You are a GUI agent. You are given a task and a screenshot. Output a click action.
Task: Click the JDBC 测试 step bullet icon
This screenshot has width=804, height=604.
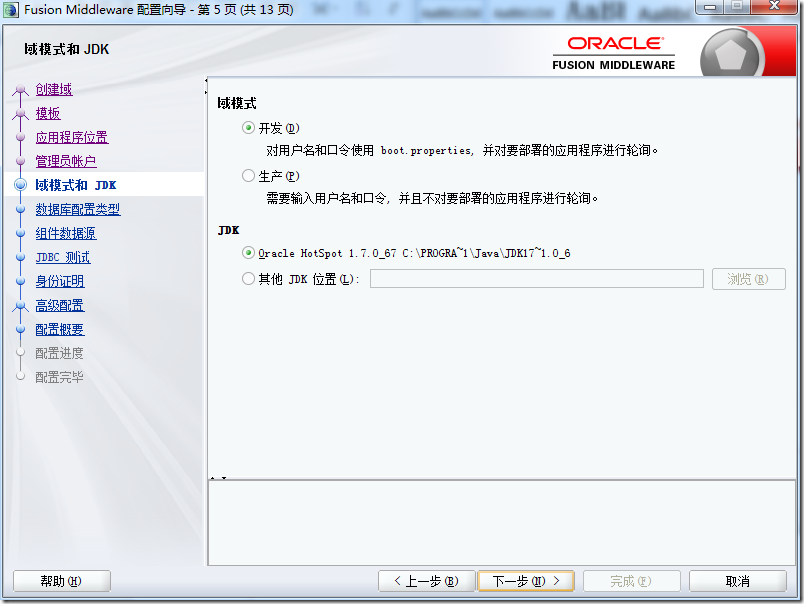(x=21, y=257)
